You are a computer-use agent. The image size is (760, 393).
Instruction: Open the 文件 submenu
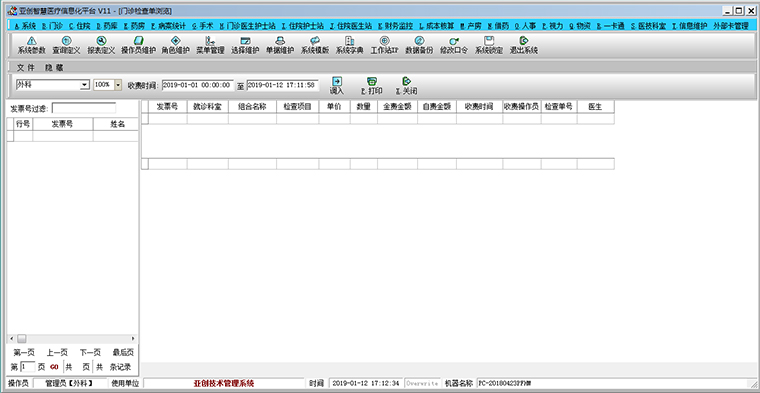[26, 68]
